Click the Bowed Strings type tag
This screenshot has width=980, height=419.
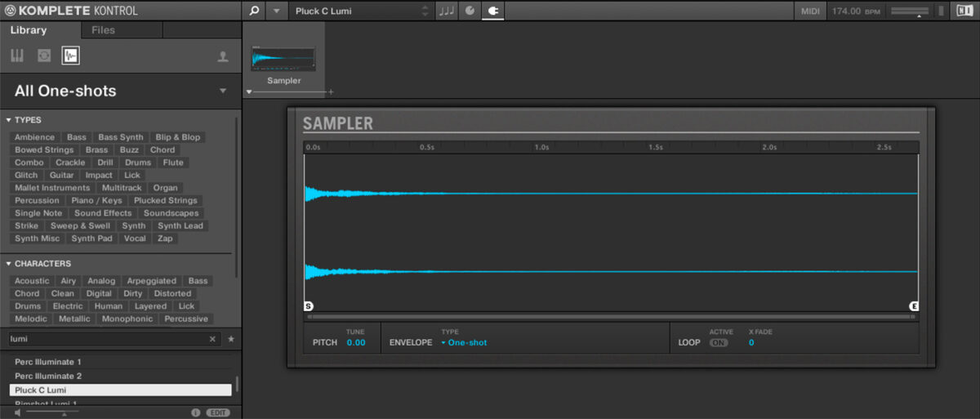click(44, 150)
